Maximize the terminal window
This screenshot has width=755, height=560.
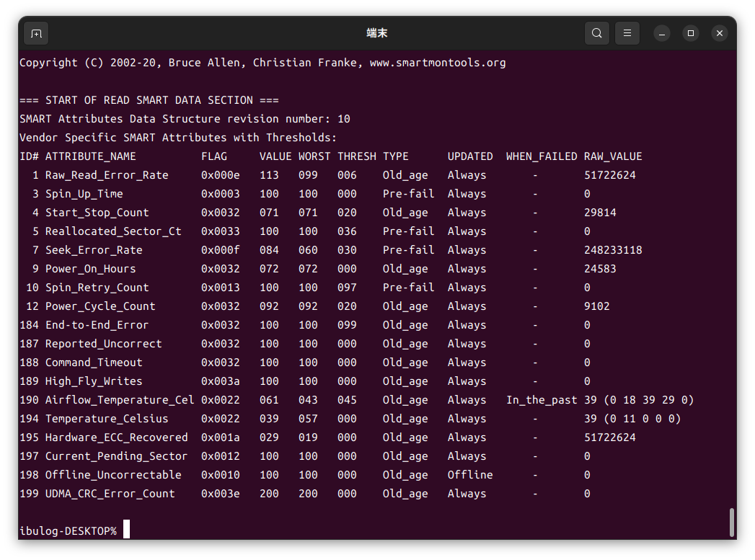691,33
